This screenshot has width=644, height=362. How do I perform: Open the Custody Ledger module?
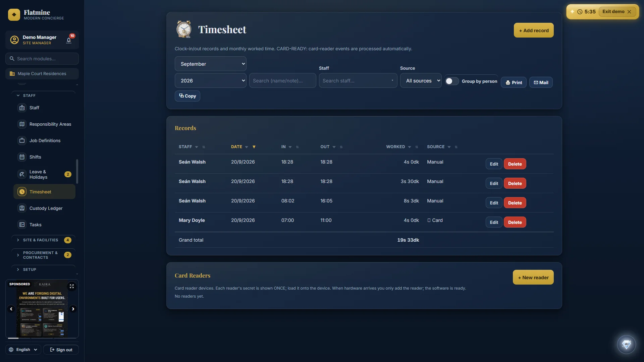point(44,208)
